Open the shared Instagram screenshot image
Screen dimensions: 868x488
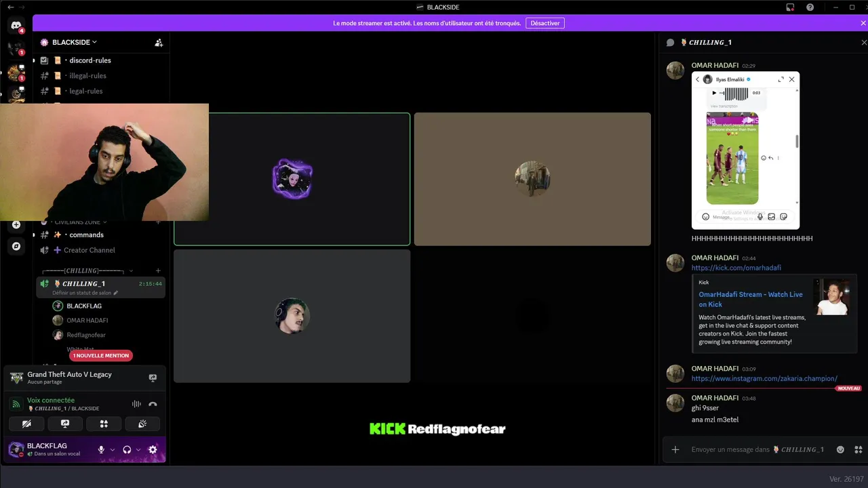(x=745, y=150)
